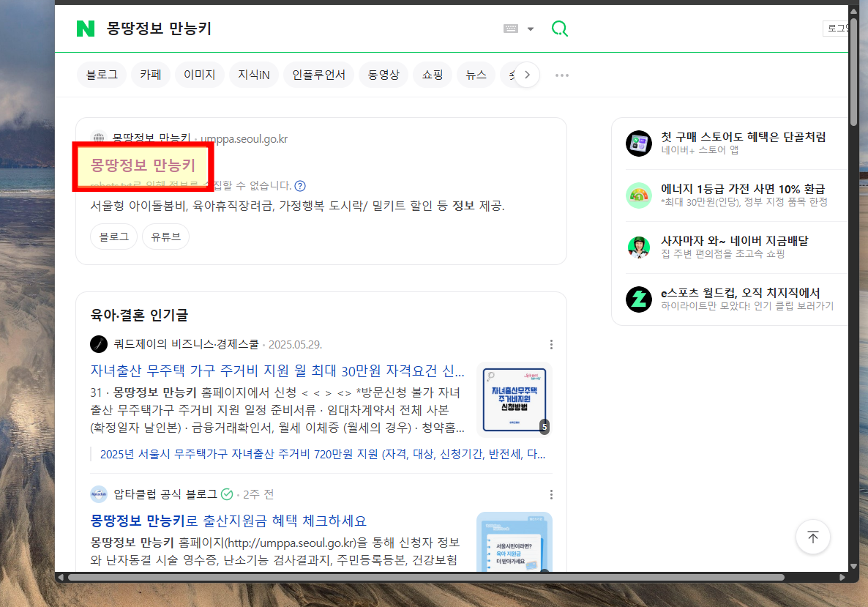Select the 블로그 search tab
This screenshot has height=607, width=868.
pyautogui.click(x=102, y=75)
